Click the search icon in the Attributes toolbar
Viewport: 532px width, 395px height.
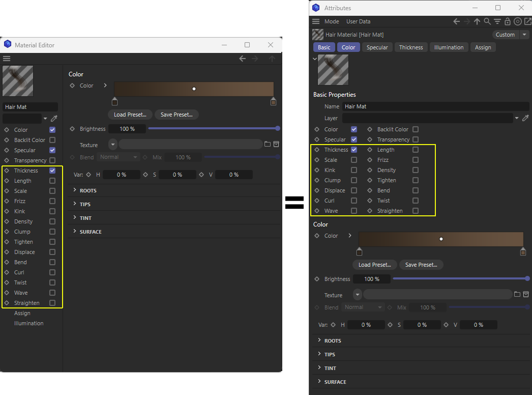487,21
